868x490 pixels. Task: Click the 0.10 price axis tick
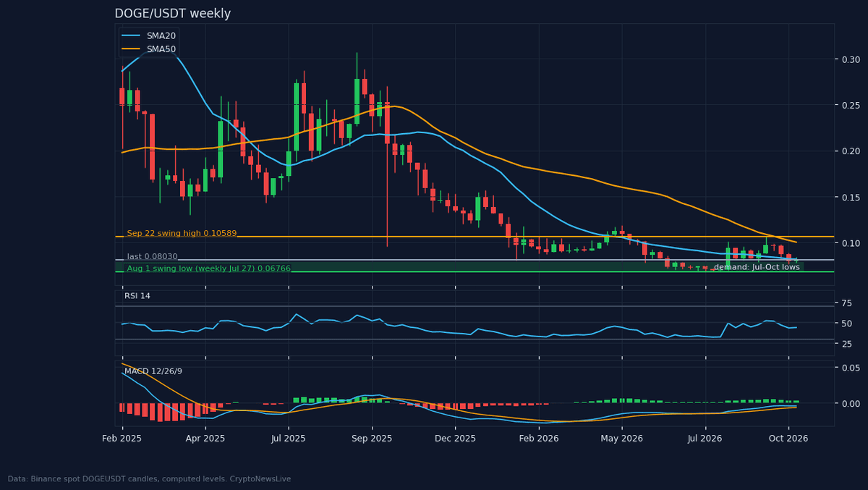850,243
